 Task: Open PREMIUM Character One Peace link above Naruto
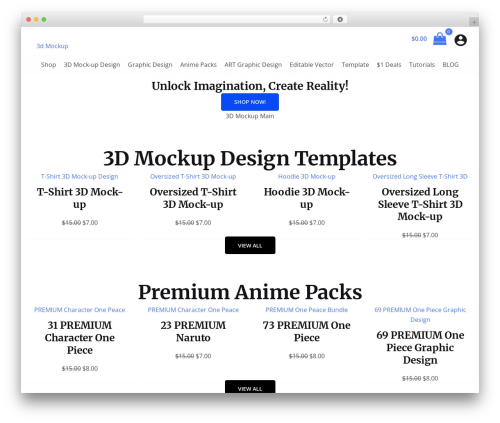(193, 310)
